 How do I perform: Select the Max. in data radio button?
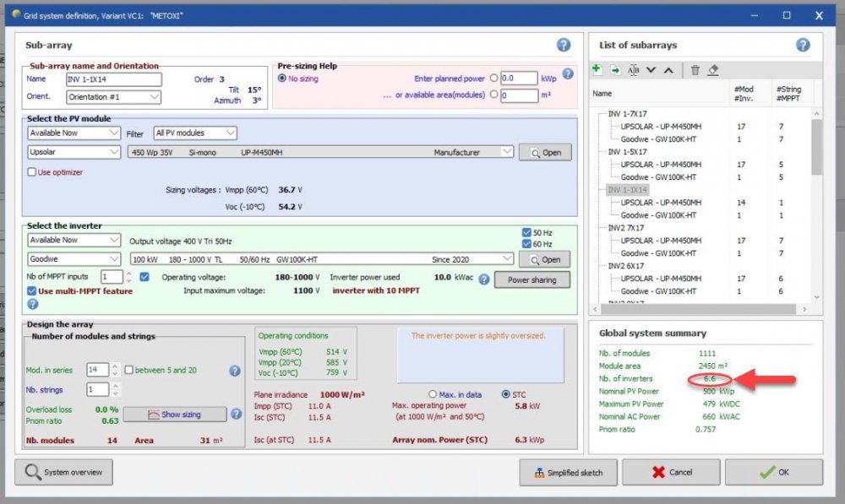tap(433, 394)
